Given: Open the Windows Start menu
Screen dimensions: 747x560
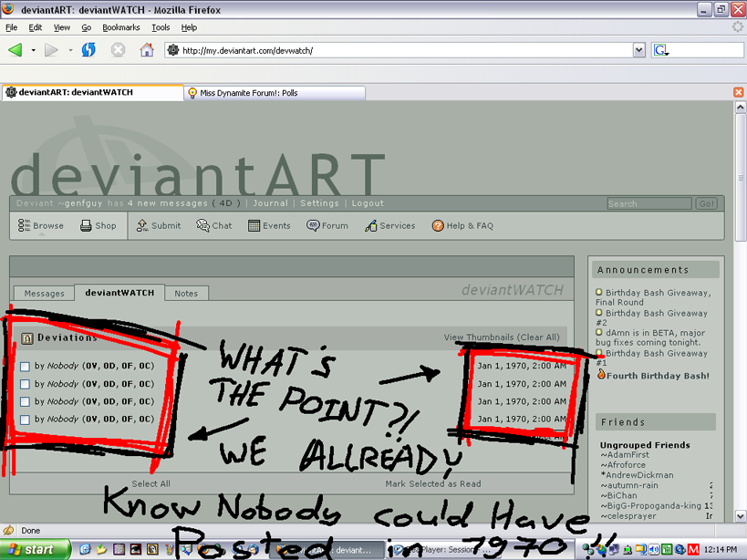Looking at the screenshot, I should click(x=35, y=550).
